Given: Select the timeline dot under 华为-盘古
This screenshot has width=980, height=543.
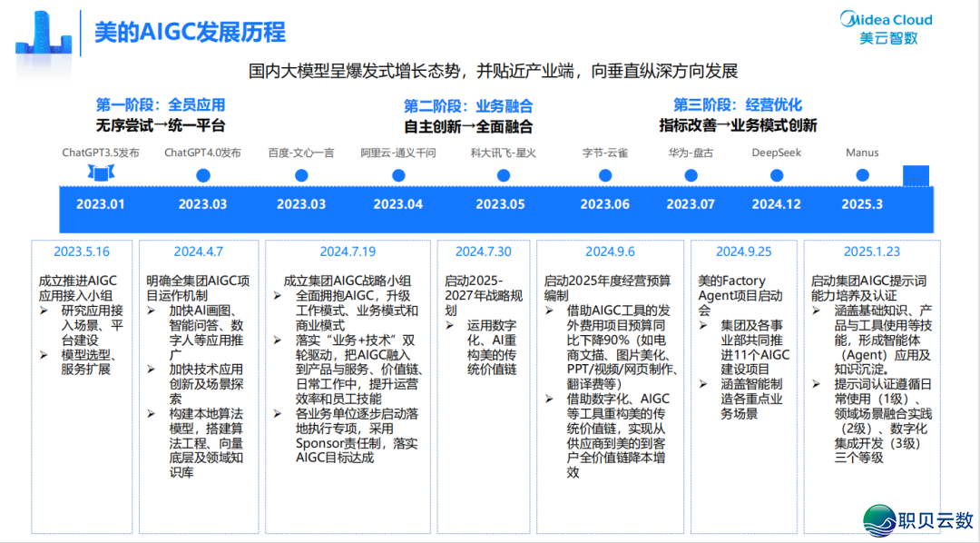Looking at the screenshot, I should [691, 176].
